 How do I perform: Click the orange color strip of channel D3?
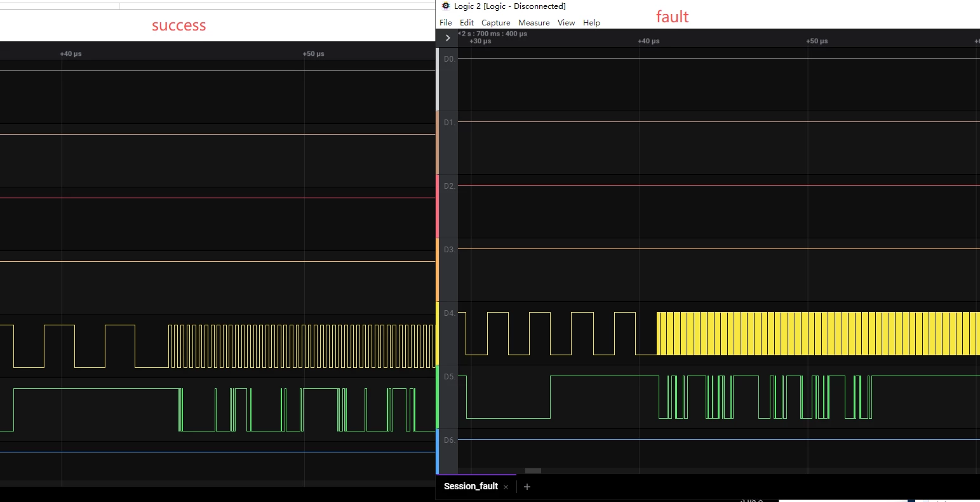click(438, 270)
